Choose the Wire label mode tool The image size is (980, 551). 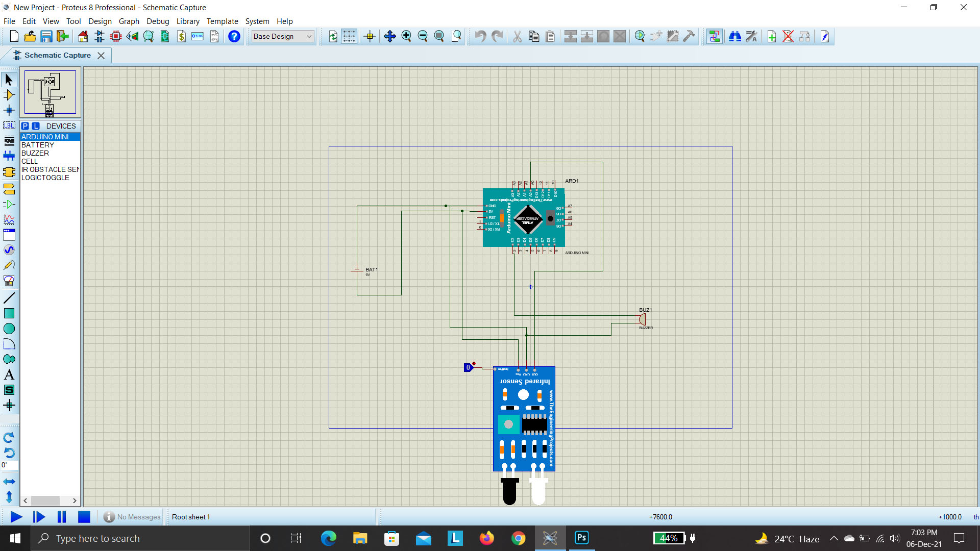[9, 126]
